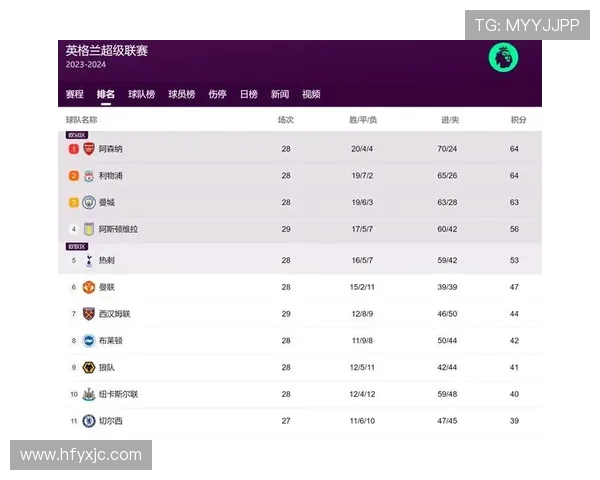Screen dimensions: 600x480
Task: Go to the 伤停 tab
Action: (x=217, y=94)
